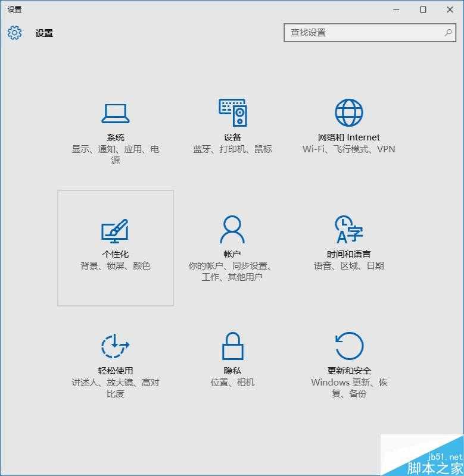Image resolution: width=464 pixels, height=476 pixels.
Task: Minimize the Settings window
Action: [396, 10]
